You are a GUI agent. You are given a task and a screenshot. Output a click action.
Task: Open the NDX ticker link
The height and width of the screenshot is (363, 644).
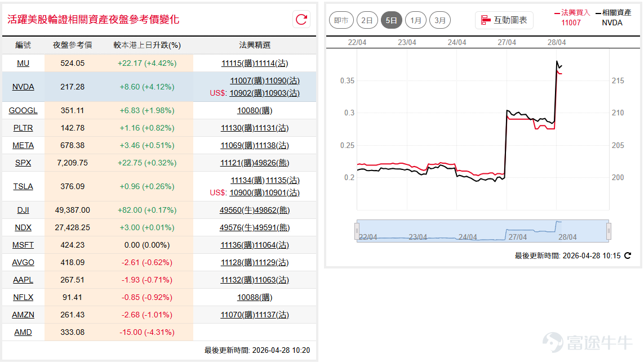pos(23,227)
